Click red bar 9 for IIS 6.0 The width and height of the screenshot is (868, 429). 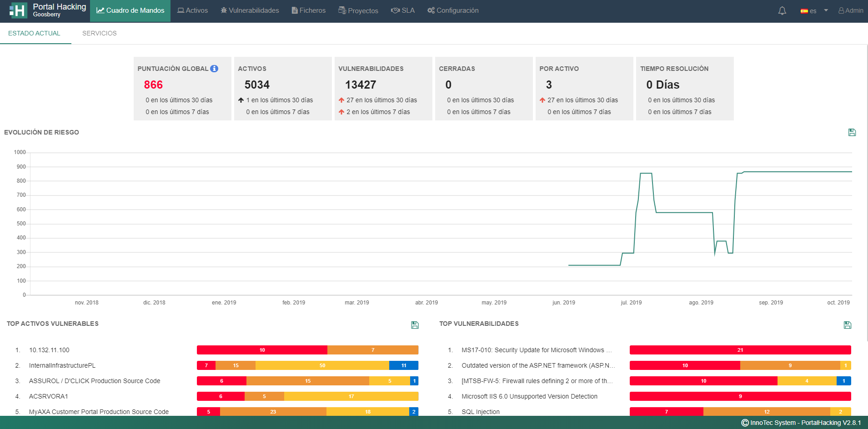point(740,396)
